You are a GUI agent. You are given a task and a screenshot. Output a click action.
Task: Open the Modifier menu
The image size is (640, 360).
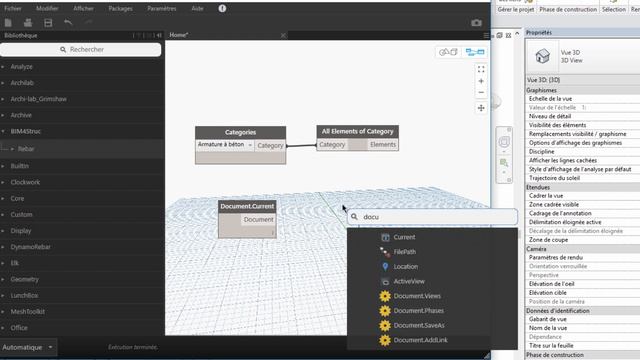(x=47, y=8)
